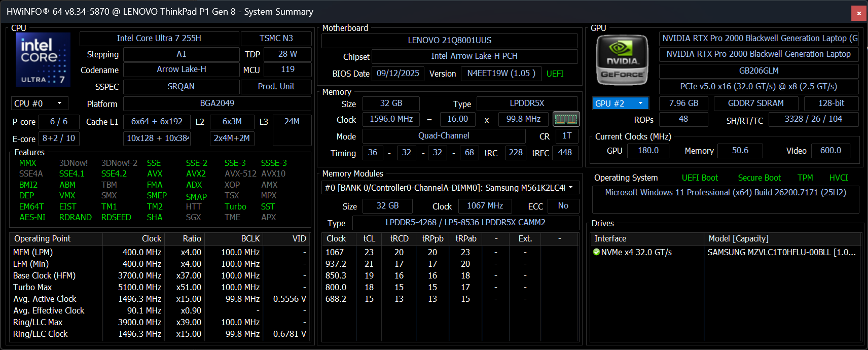Click the Windows 11 Professional OS text
The width and height of the screenshot is (868, 350).
click(725, 193)
